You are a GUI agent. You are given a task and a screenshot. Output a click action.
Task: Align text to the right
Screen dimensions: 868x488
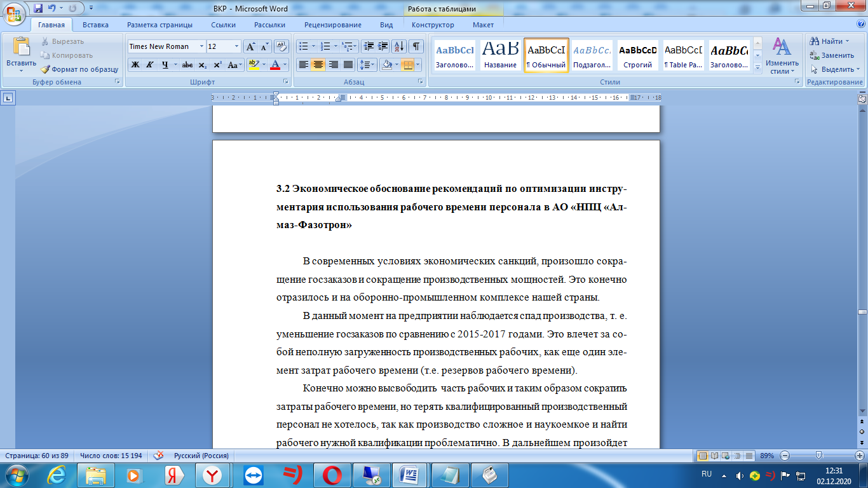pos(333,65)
